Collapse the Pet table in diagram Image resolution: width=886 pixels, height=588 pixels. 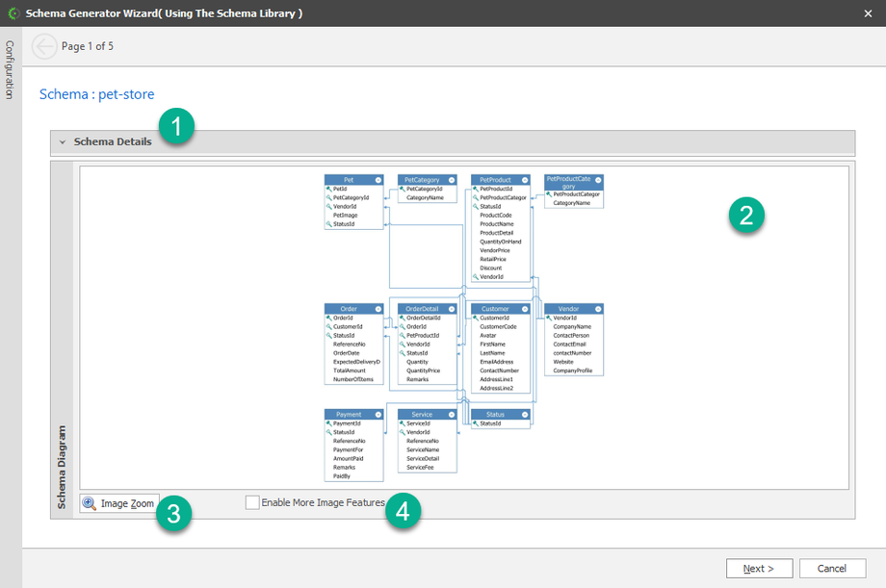pos(378,180)
